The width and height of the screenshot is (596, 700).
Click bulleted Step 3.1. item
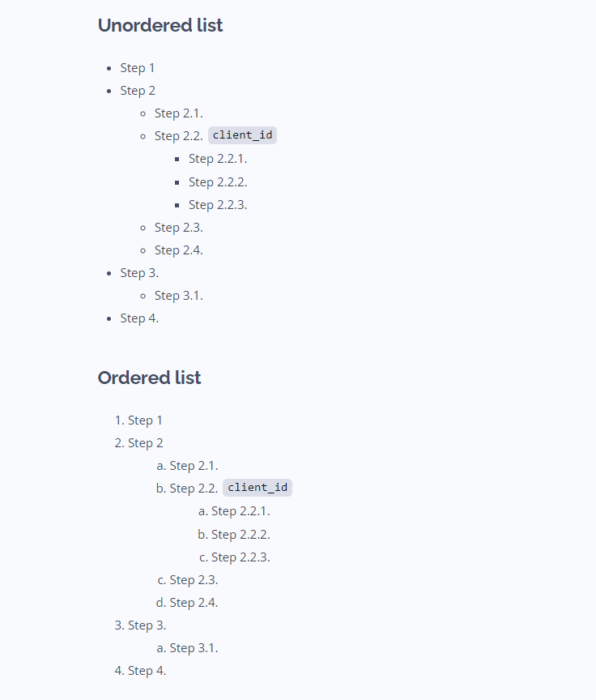(178, 296)
